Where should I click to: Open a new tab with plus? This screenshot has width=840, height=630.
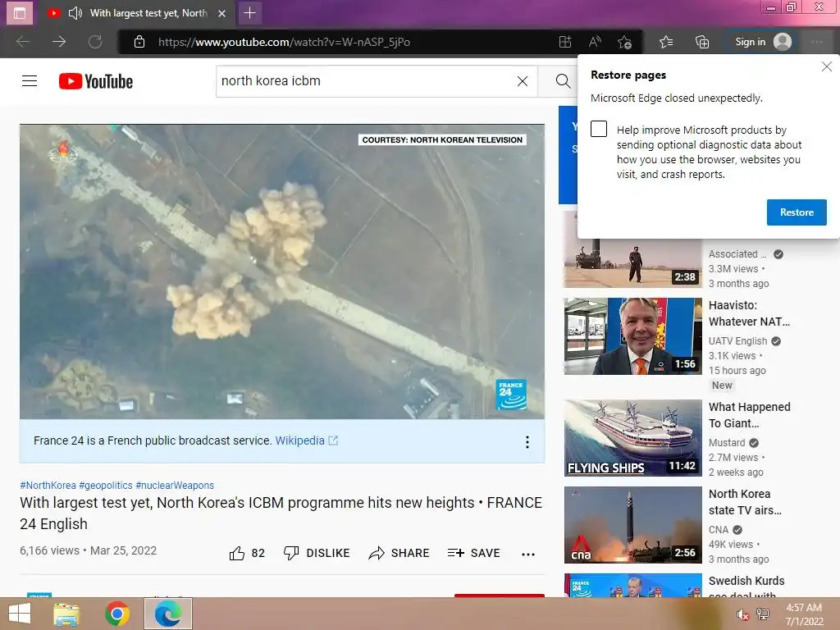pos(249,13)
